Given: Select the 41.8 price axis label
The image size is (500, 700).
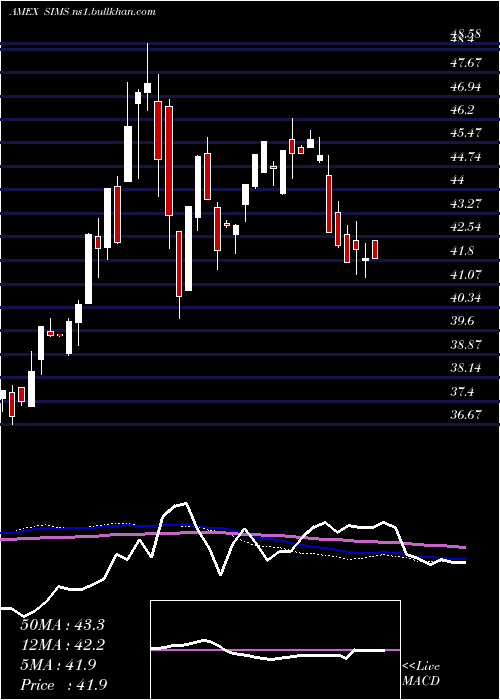Looking at the screenshot, I should [x=462, y=250].
